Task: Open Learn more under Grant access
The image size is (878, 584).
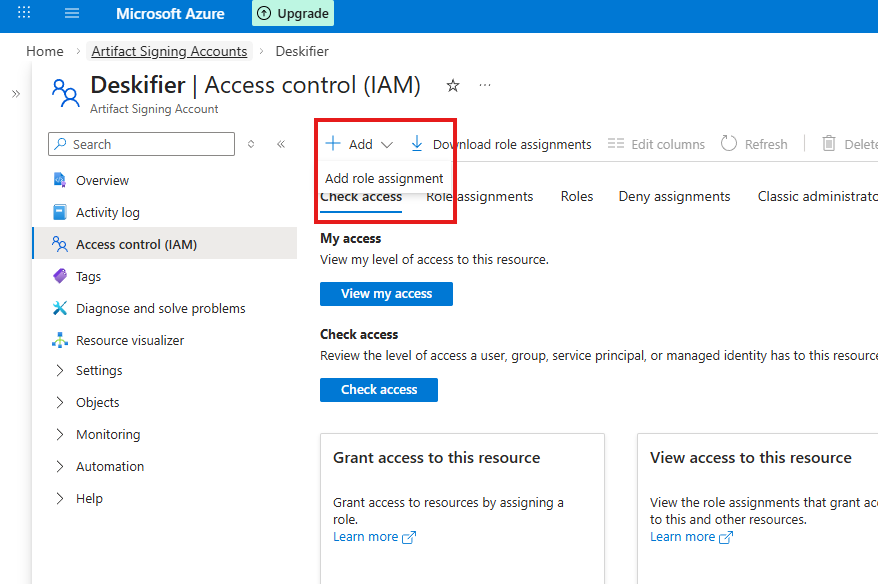Action: point(365,537)
